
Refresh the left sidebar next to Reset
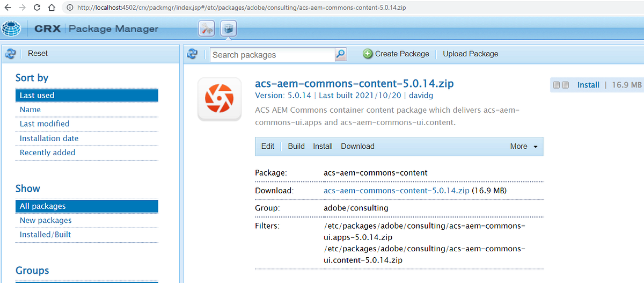pyautogui.click(x=10, y=54)
